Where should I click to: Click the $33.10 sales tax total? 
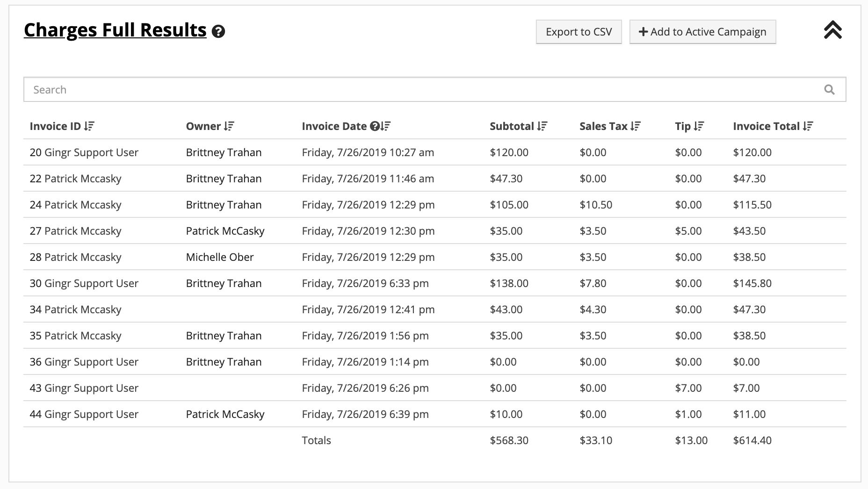tap(596, 440)
